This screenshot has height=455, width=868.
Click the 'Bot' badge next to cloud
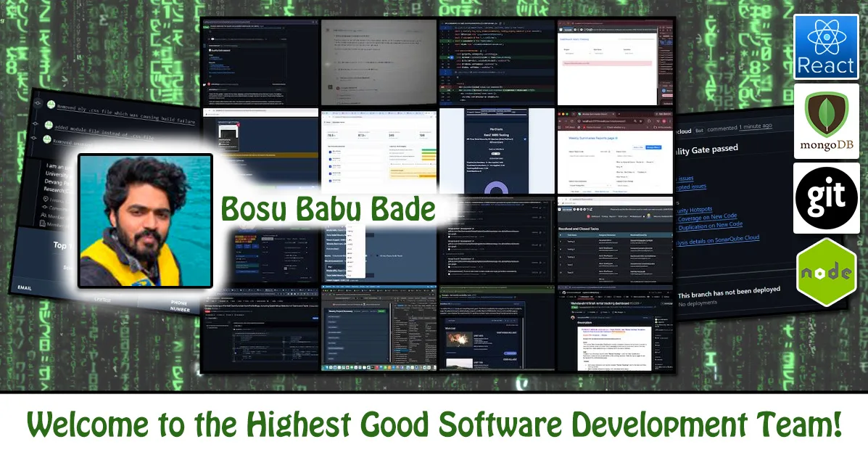tap(699, 130)
